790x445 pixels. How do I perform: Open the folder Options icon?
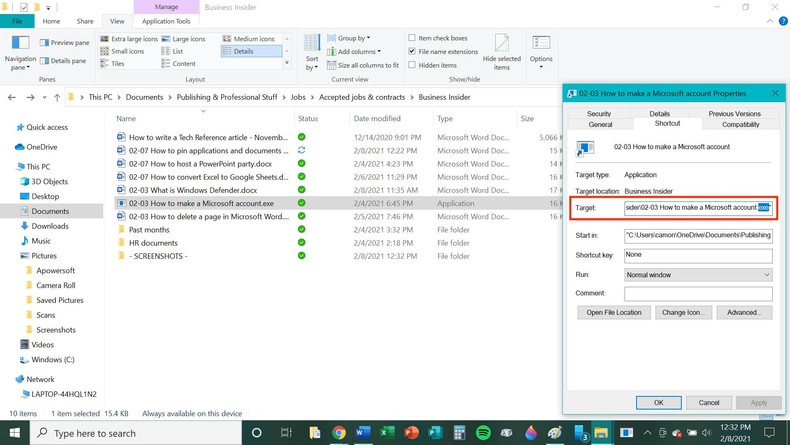point(541,50)
